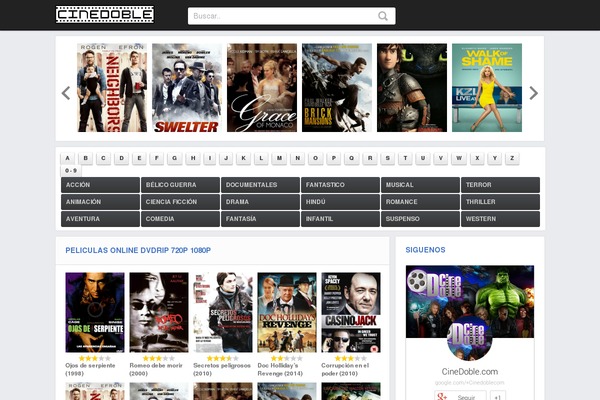Click the Ojos de serpiente (1998) title
600x400 pixels.
point(90,369)
